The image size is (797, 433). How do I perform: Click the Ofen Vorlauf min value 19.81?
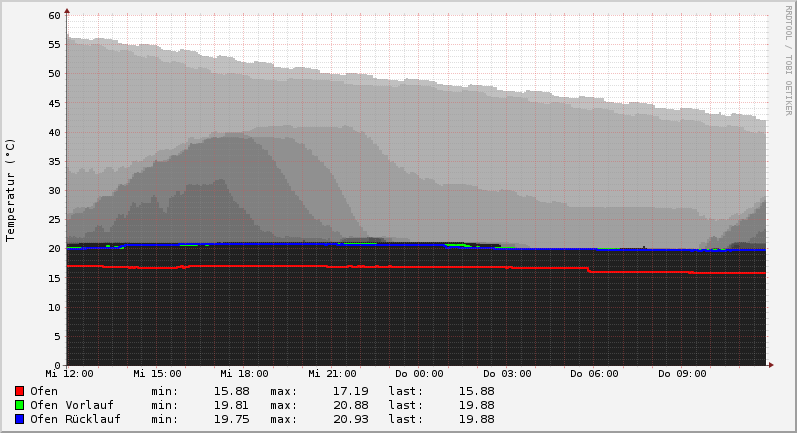231,405
